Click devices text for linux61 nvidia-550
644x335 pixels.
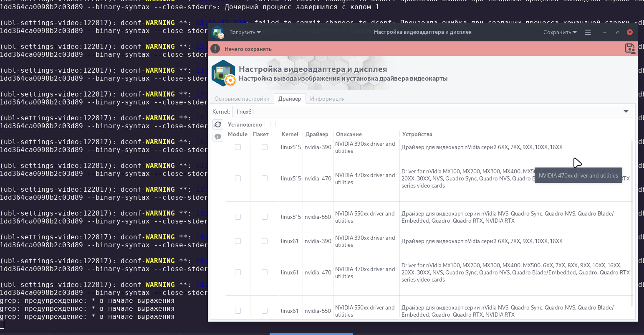click(508, 311)
